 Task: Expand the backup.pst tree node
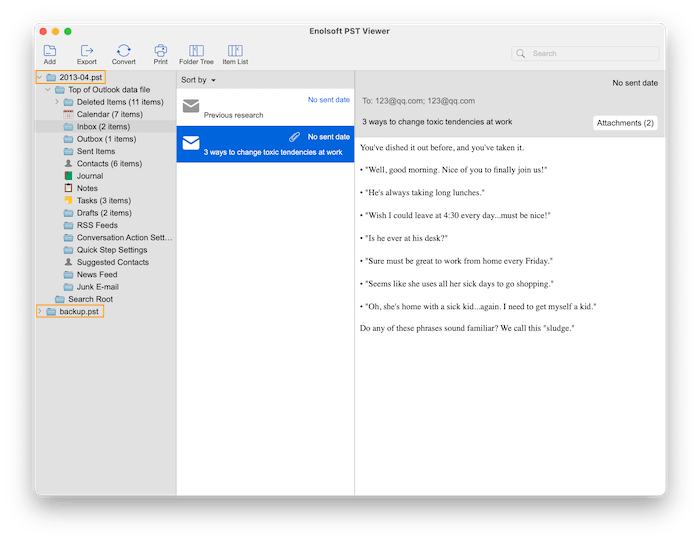click(40, 312)
